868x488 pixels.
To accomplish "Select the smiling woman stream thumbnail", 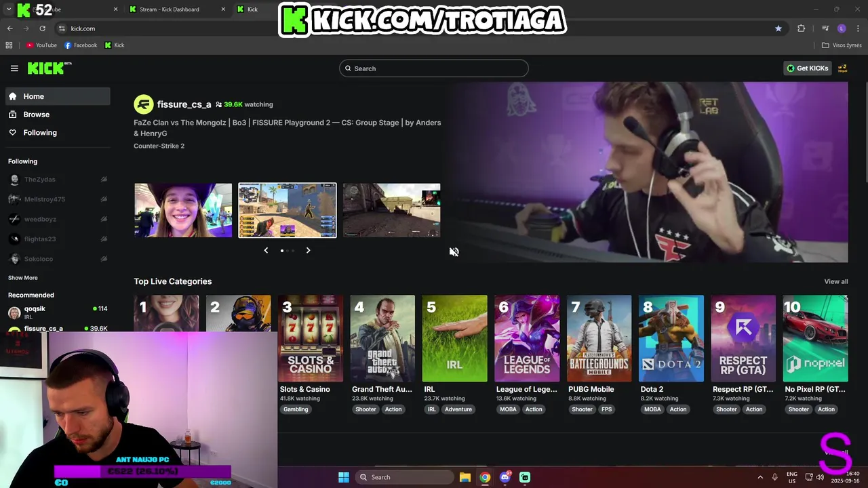I will 183,210.
